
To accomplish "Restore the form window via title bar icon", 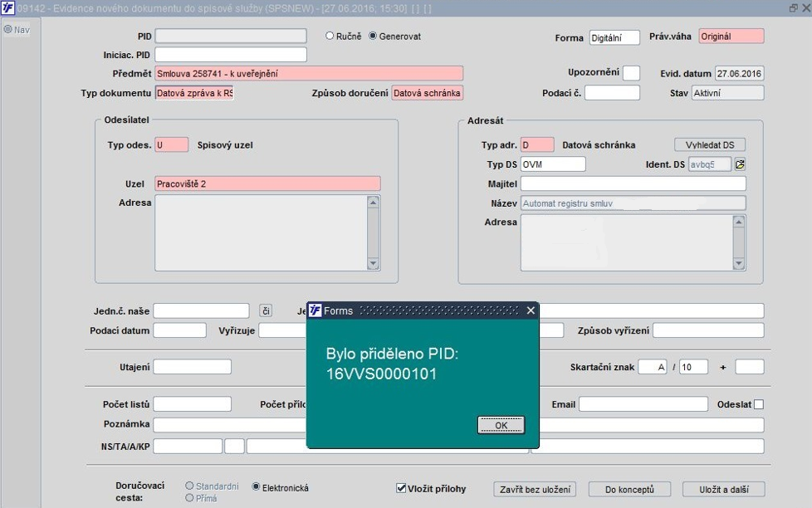I will 794,7.
